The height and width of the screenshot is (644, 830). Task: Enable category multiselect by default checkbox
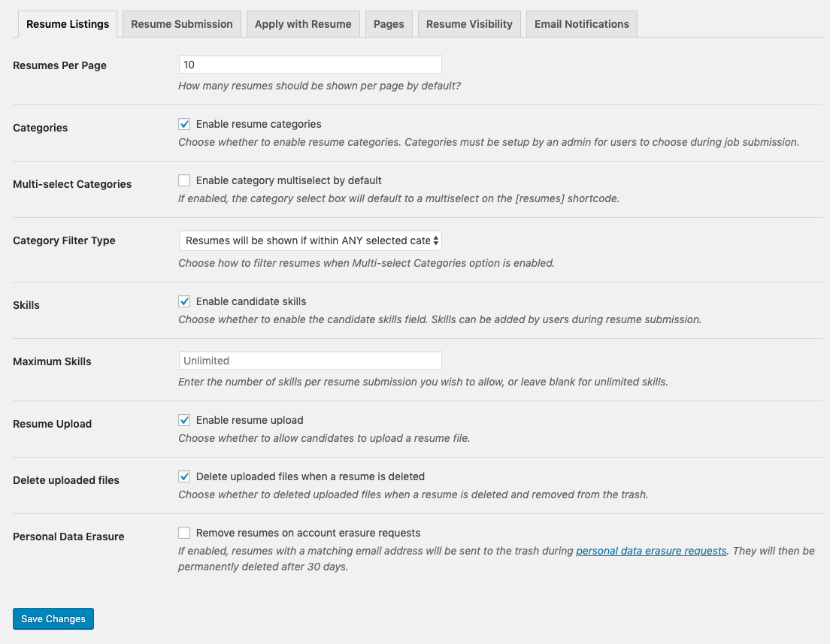click(x=184, y=180)
